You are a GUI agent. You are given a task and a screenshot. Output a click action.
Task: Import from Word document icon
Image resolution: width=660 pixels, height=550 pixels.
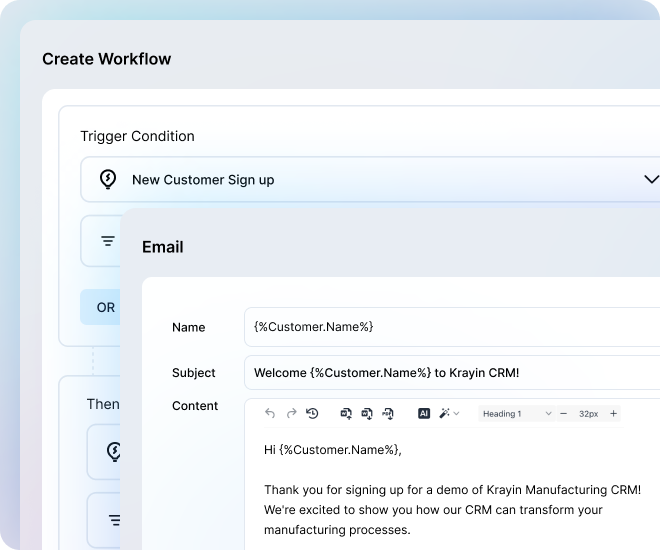(x=346, y=414)
